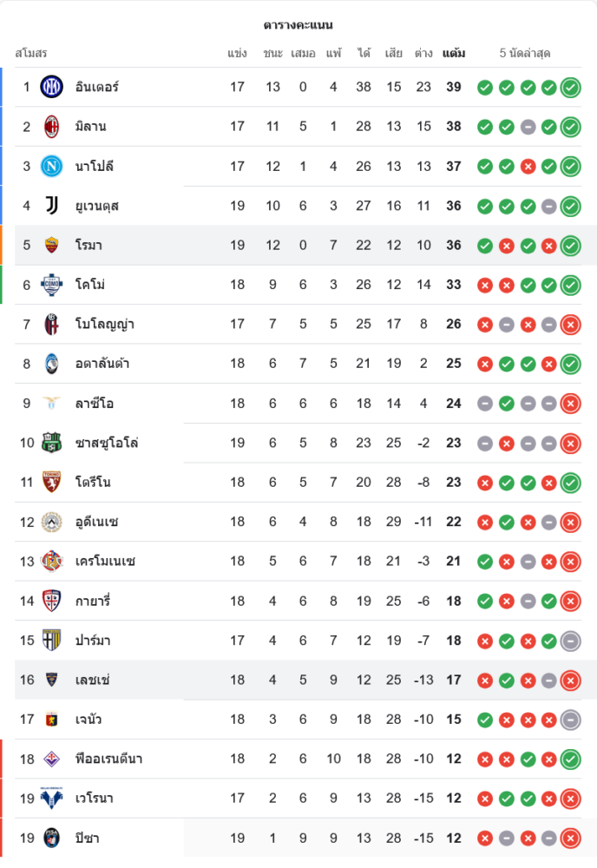Click the Juventus club logo

click(52, 206)
